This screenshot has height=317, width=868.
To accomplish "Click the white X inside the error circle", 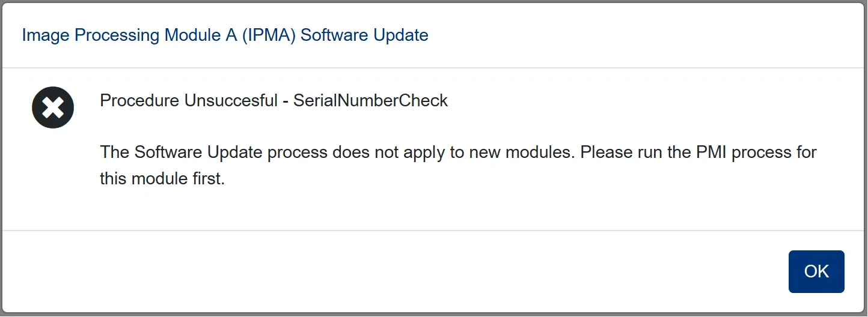I will tap(53, 108).
